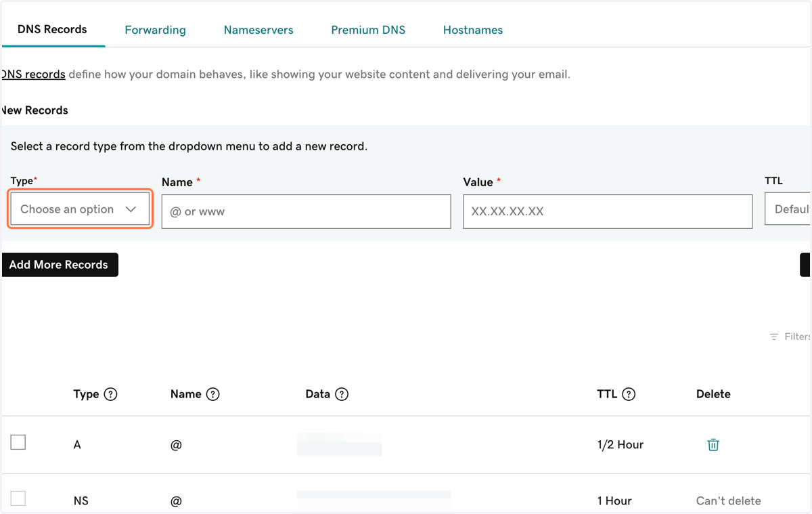812x514 pixels.
Task: Open the TTL column help icon
Action: coord(629,394)
